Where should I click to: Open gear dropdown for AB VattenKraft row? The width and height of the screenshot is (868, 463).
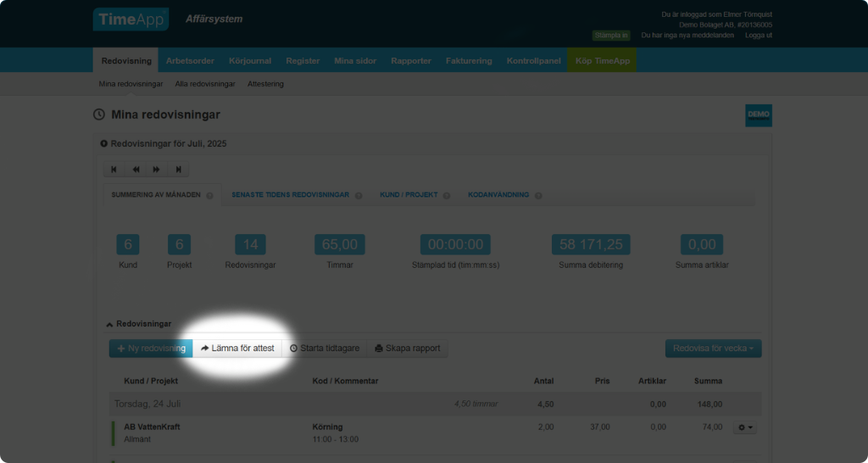click(745, 427)
